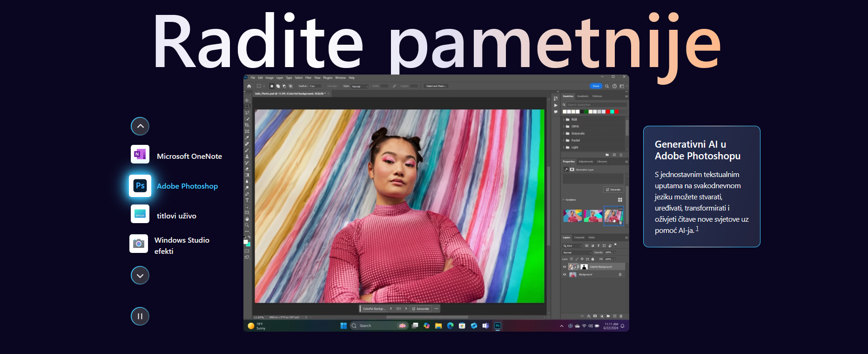Select the Move tool in Photoshop
Image resolution: width=868 pixels, height=354 pixels.
[247, 101]
